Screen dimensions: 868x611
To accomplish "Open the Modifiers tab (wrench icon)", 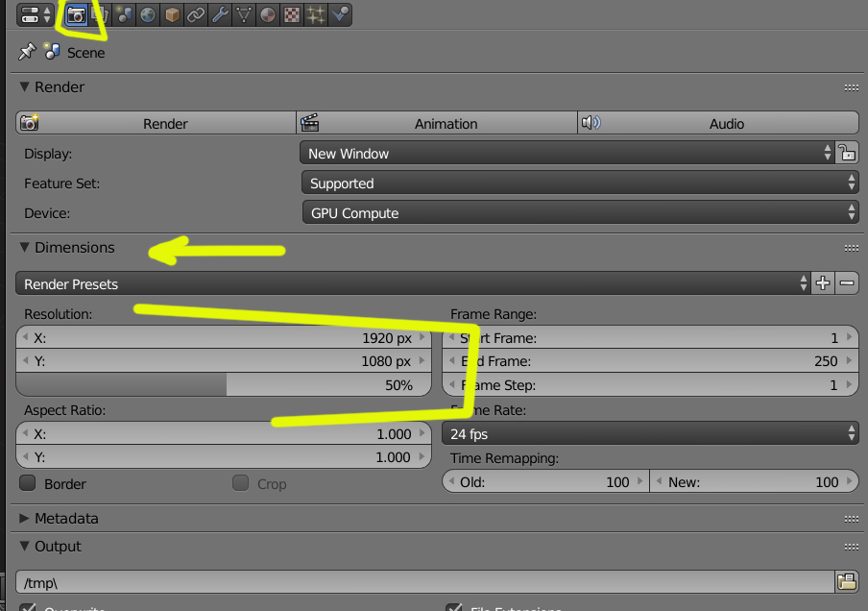I will coord(220,15).
